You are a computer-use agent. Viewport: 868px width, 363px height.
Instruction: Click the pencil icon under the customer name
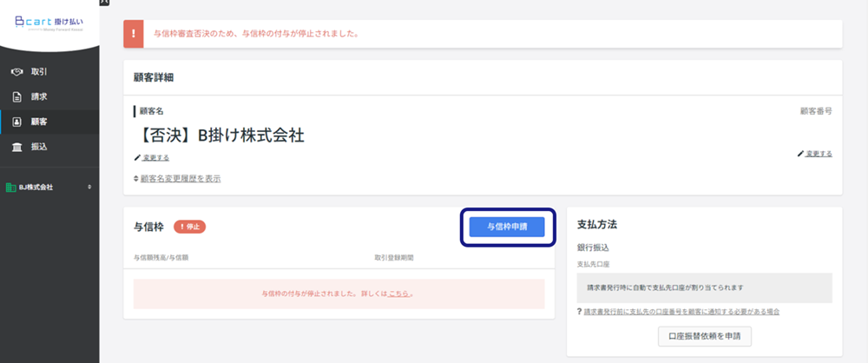coord(137,158)
